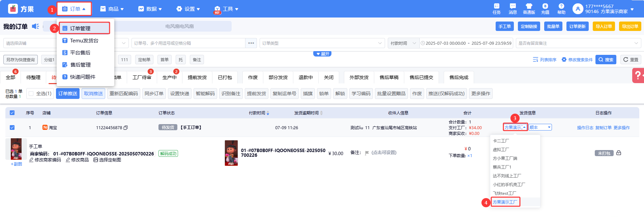The height and width of the screenshot is (217, 644).
Task: Open 操作日志 link for row 1
Action: 585,128
